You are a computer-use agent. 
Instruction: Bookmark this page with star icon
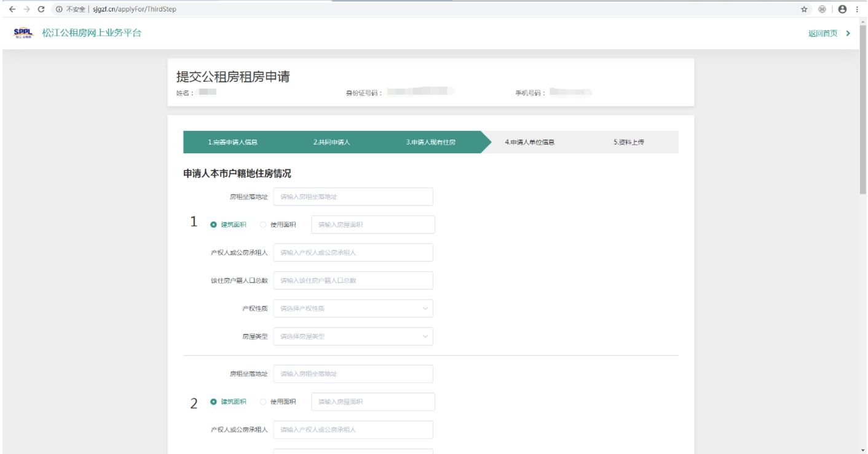[x=804, y=9]
